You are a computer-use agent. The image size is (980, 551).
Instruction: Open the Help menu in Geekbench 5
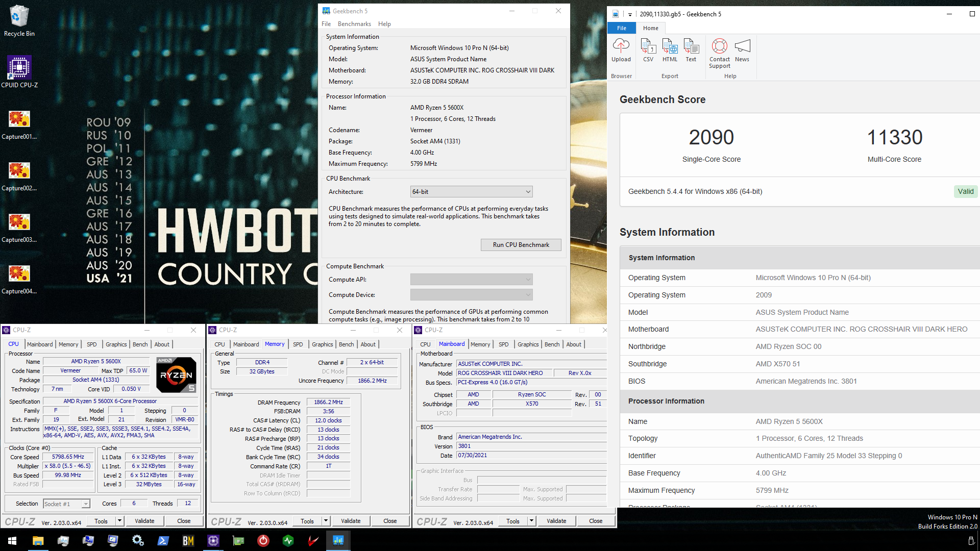coord(384,24)
